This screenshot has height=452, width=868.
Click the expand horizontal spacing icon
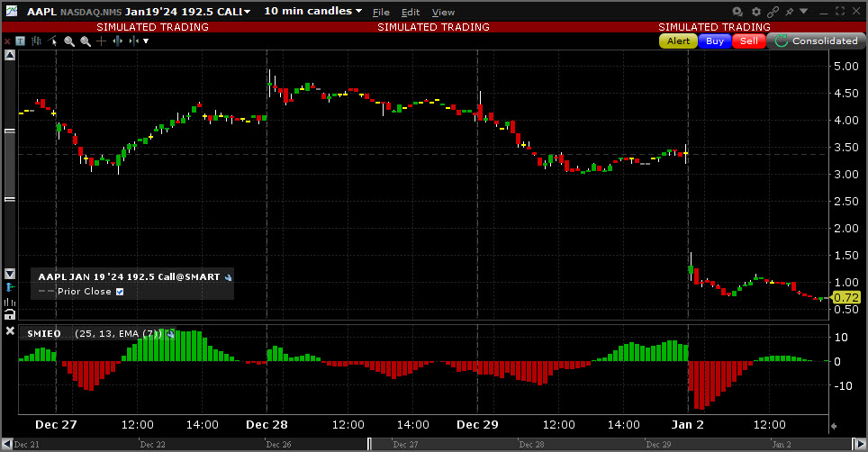(117, 41)
